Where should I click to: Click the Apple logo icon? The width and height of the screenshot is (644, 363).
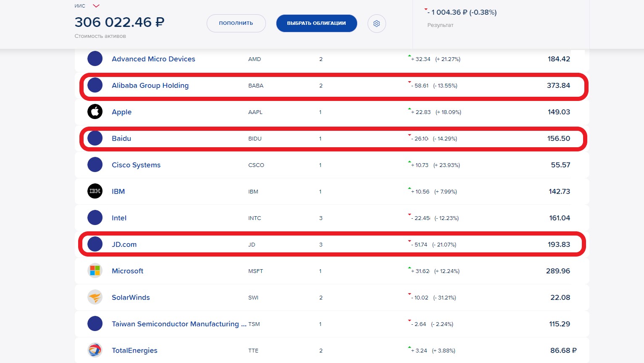pos(95,112)
